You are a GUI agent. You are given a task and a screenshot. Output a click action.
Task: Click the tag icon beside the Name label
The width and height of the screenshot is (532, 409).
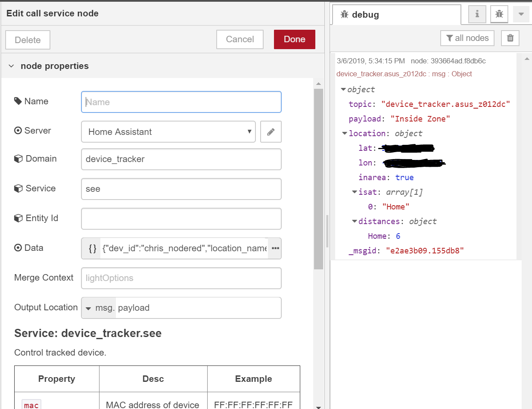18,100
